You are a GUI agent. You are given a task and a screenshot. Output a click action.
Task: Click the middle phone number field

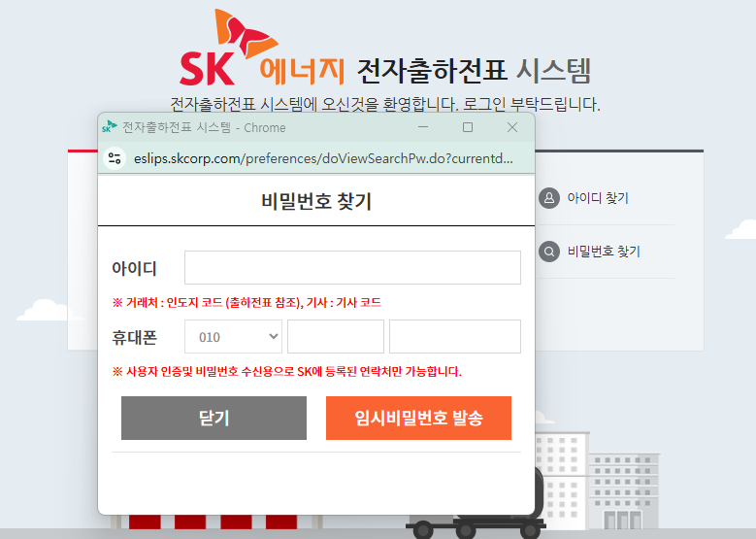click(x=336, y=336)
